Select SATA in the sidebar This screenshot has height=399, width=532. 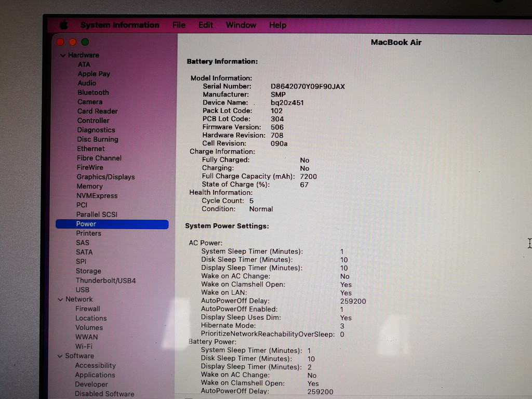click(84, 252)
